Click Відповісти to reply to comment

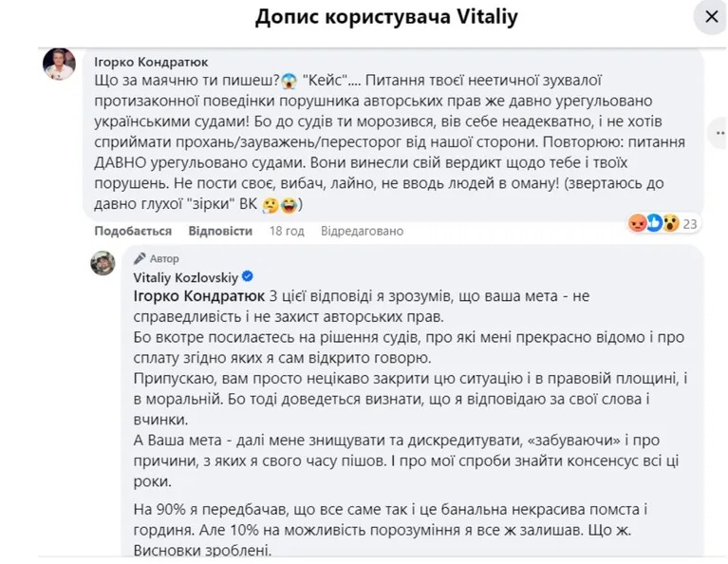pyautogui.click(x=220, y=231)
